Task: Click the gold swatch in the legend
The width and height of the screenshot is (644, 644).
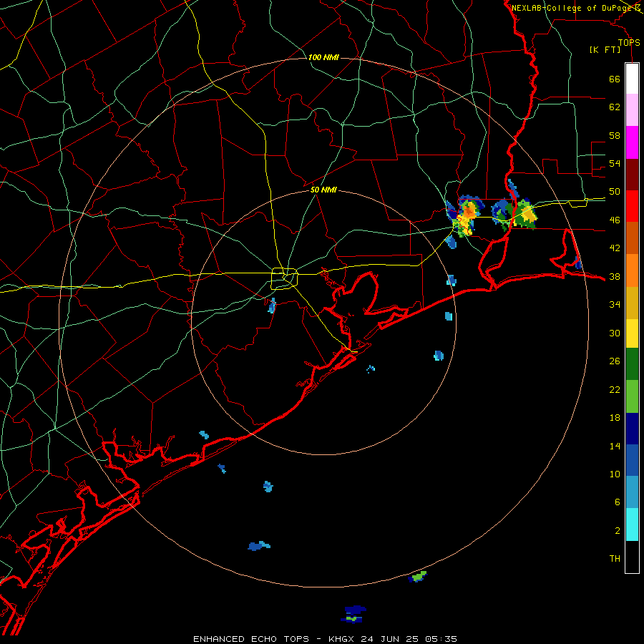Action: coord(632,303)
